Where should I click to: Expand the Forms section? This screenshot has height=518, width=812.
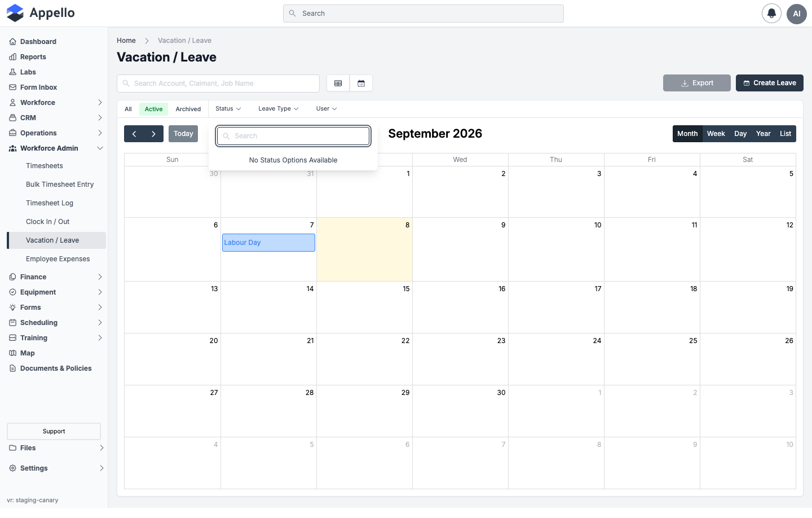tap(56, 308)
